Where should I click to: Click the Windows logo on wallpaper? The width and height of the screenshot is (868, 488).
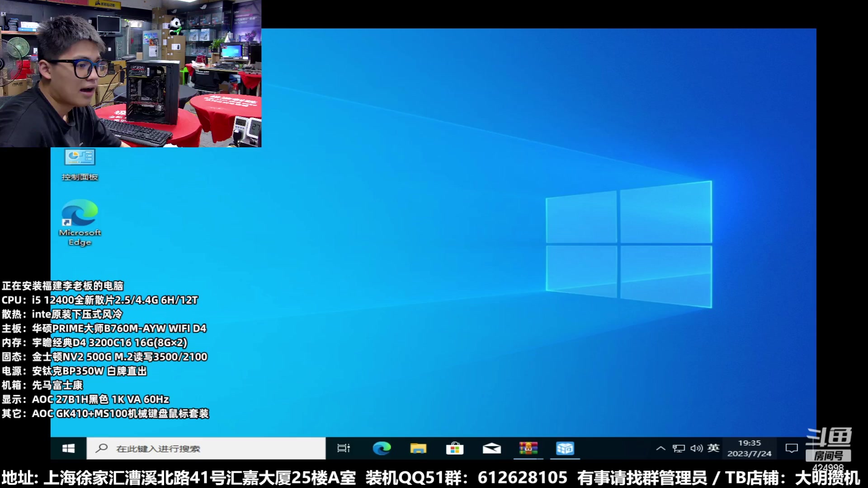(x=628, y=244)
